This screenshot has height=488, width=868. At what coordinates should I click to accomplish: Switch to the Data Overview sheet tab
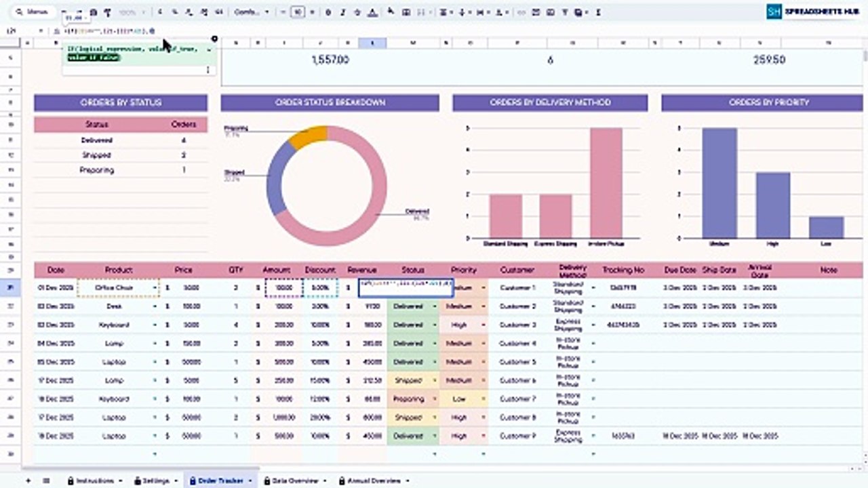tap(294, 480)
